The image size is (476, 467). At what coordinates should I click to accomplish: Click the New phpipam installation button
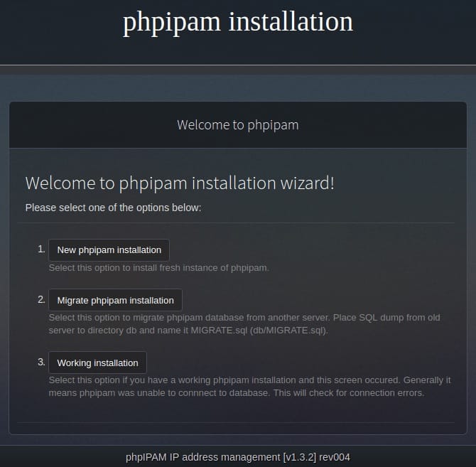pos(109,250)
